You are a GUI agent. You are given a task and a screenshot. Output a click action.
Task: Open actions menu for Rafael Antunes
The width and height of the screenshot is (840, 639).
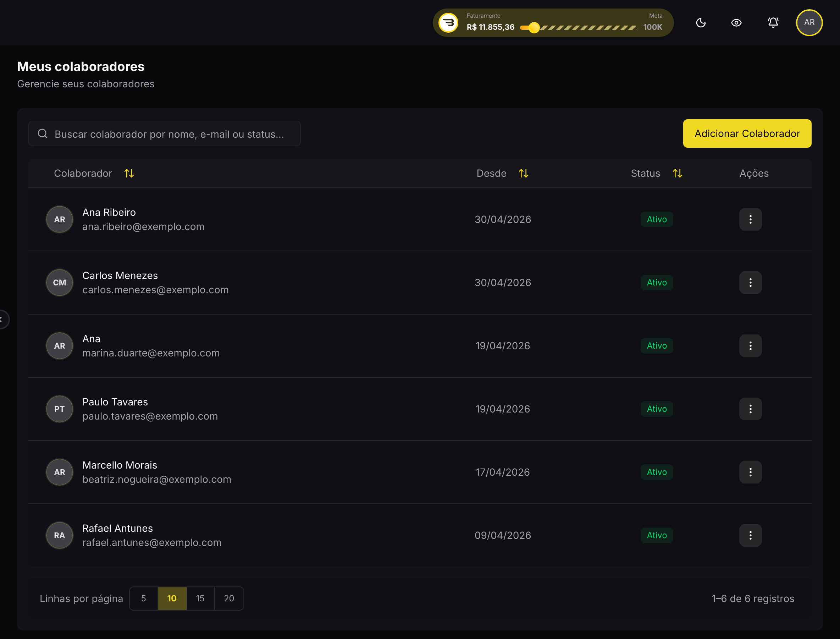coord(750,535)
